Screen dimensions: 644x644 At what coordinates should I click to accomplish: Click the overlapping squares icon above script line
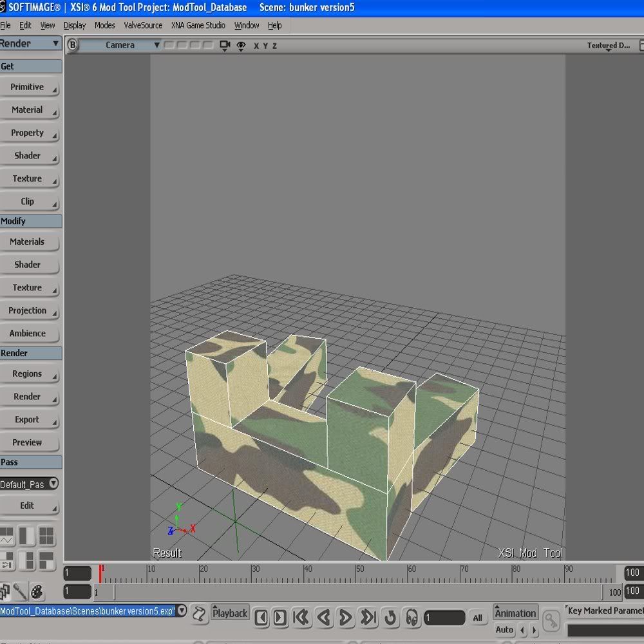coord(5,592)
